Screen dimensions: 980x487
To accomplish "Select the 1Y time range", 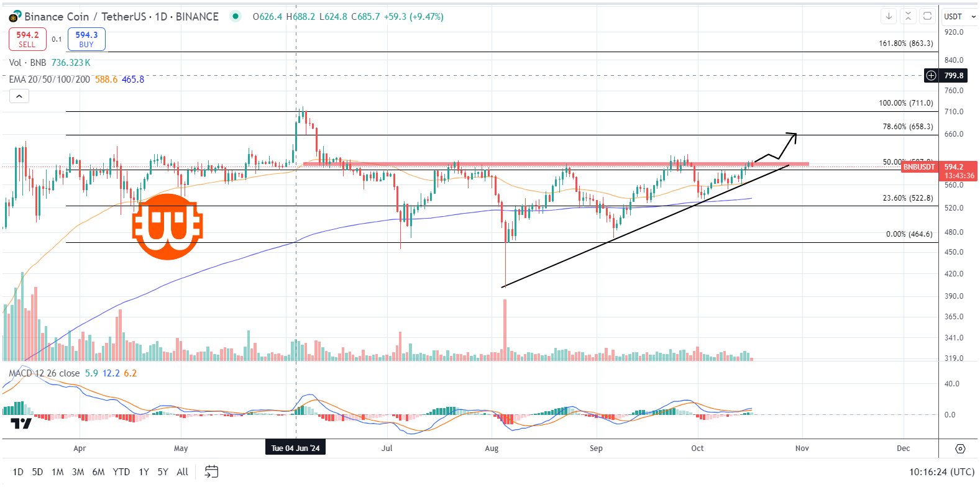I will (x=144, y=472).
